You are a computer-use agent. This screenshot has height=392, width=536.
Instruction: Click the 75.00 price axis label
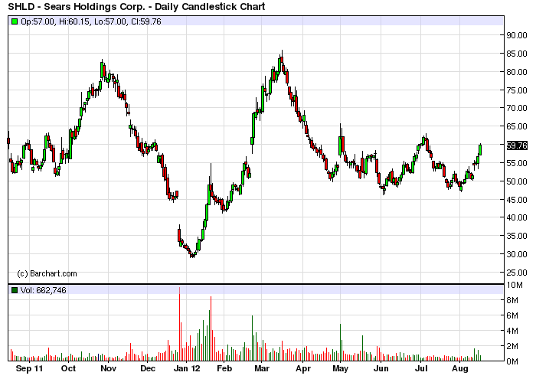(517, 90)
